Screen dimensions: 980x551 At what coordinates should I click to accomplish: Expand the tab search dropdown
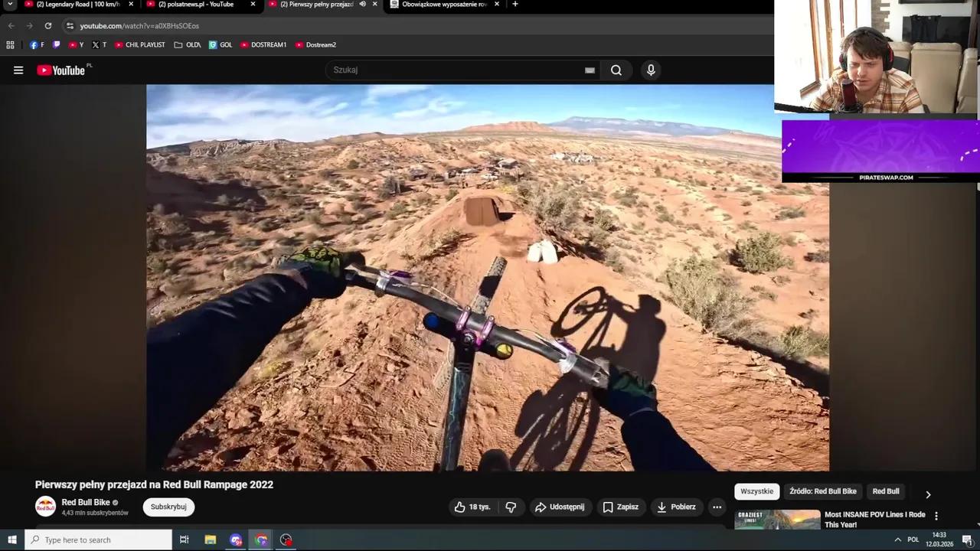[10, 4]
